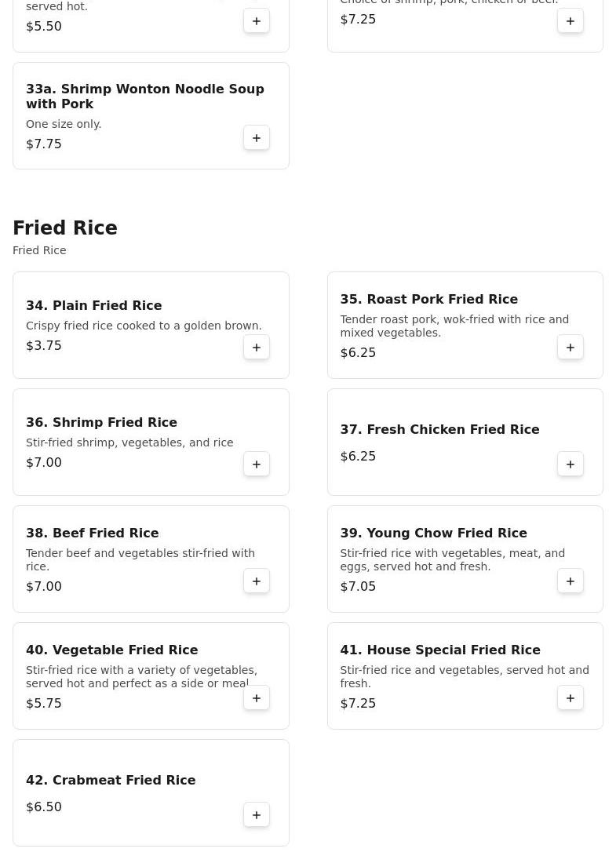Add the $7.25 item in top-right card
Screen dimensions: 616x863
(570, 21)
